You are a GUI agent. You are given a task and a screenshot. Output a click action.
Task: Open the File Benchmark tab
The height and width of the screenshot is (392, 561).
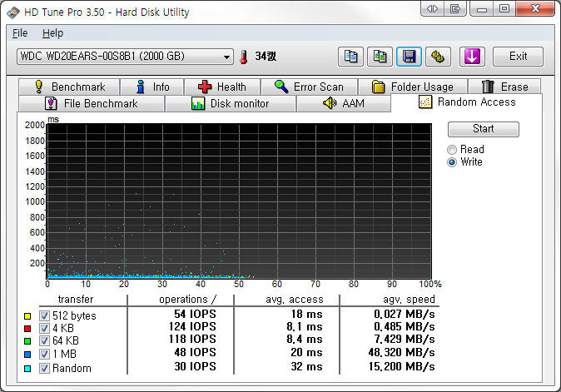92,104
